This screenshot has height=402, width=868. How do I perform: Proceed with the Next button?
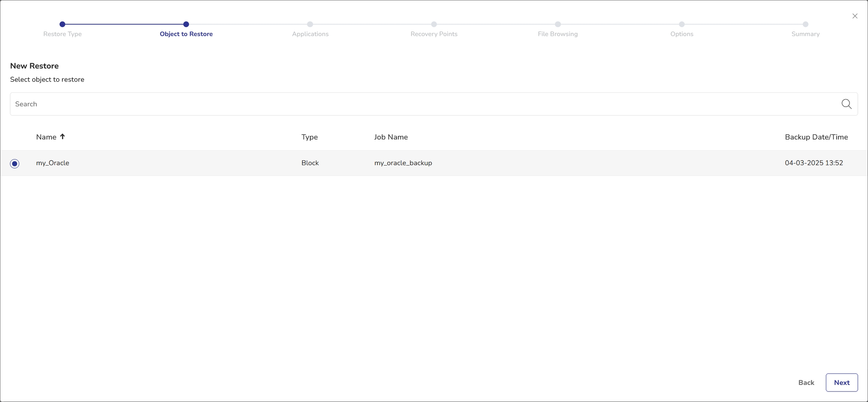point(841,382)
